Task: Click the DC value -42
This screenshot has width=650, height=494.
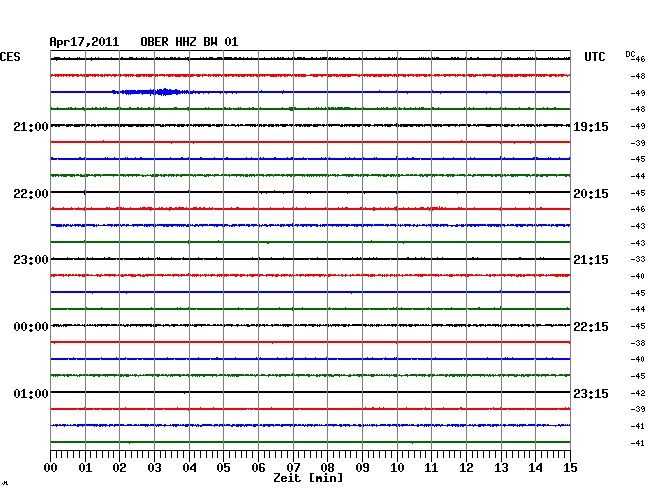Action: click(638, 393)
